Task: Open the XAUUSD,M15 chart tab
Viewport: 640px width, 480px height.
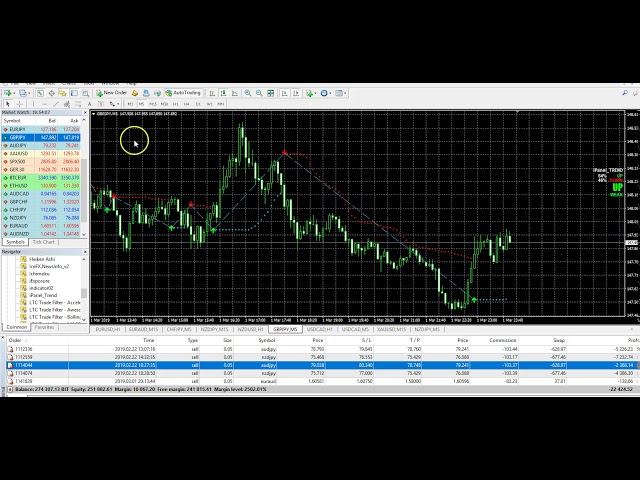Action: 387,328
